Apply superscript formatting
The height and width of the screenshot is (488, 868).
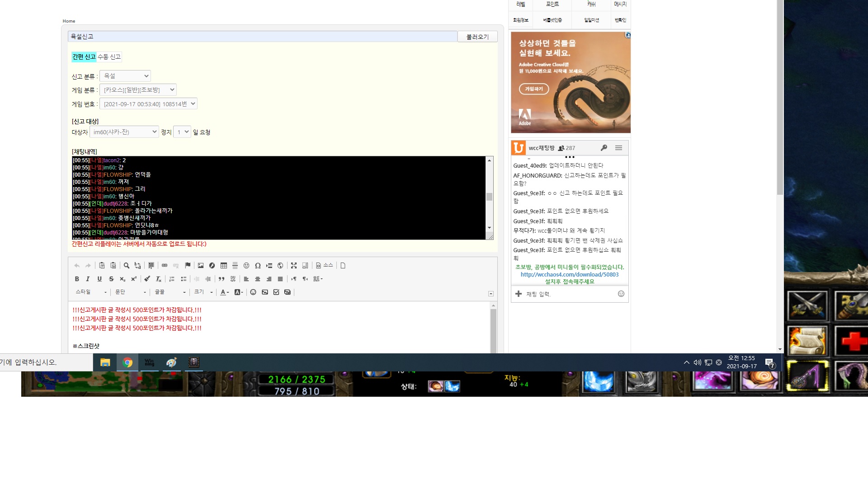click(134, 279)
